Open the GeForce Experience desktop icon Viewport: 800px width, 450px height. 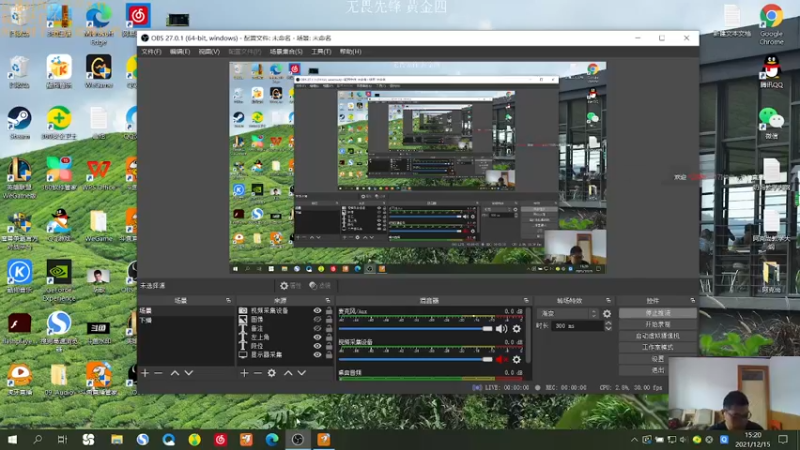coord(59,280)
